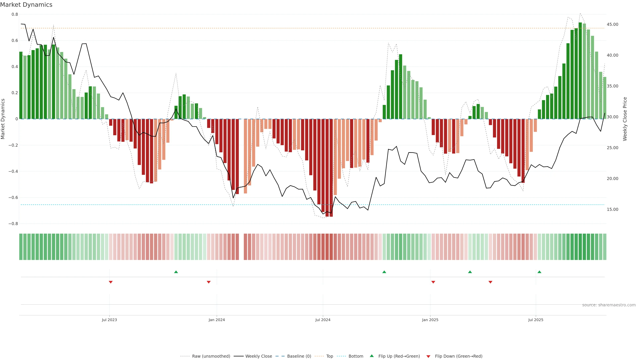The image size is (644, 362).
Task: Toggle the Weekly Close legend series
Action: tap(258, 356)
